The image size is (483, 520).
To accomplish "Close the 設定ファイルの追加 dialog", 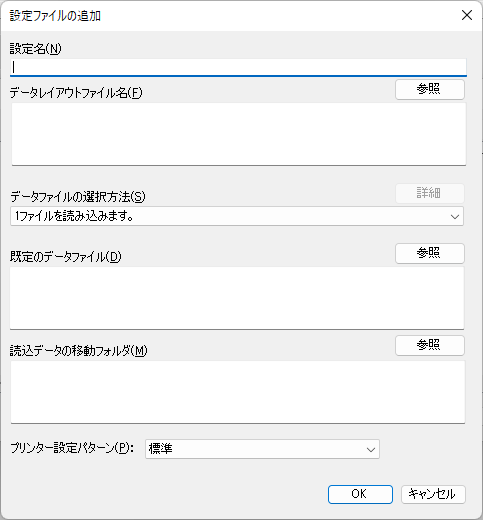I will click(467, 15).
